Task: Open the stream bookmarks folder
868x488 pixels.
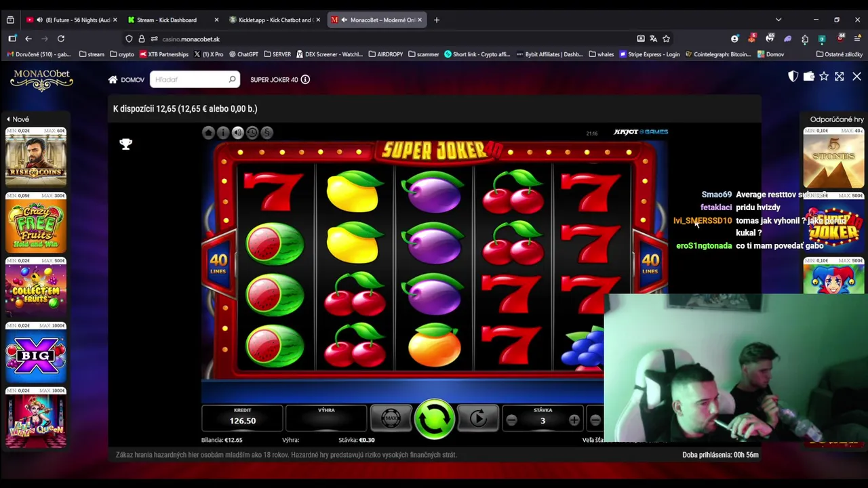Action: pyautogui.click(x=91, y=54)
